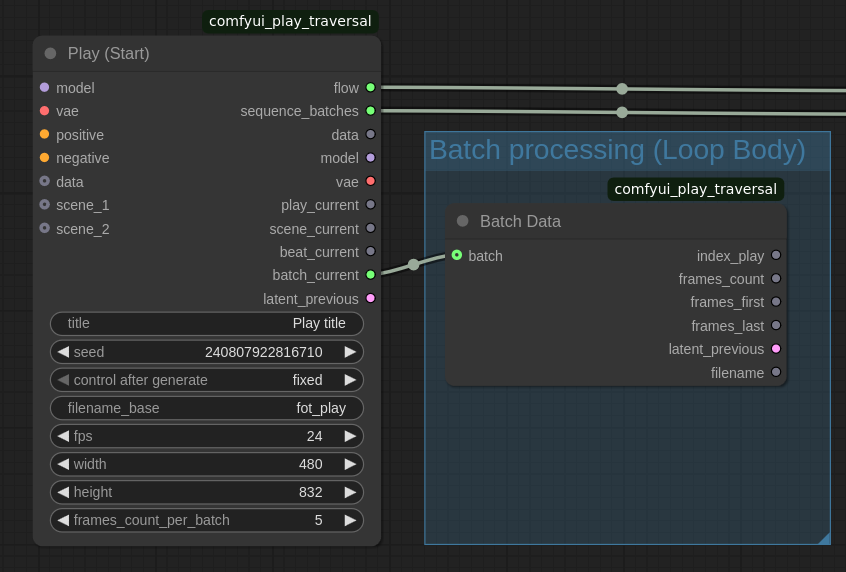This screenshot has height=572, width=846.
Task: Click the seed value 240807922816710
Action: (x=264, y=352)
